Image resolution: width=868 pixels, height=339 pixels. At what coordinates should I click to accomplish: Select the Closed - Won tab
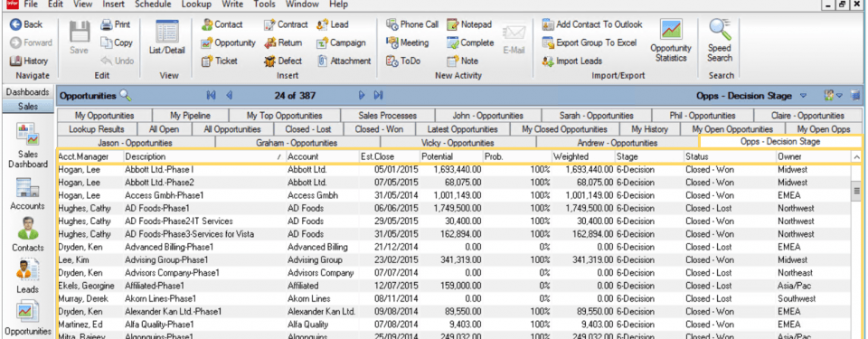point(379,129)
